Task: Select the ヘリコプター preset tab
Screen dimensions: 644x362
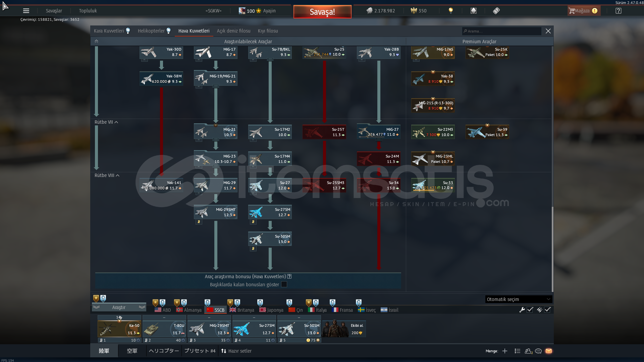Action: tap(164, 351)
